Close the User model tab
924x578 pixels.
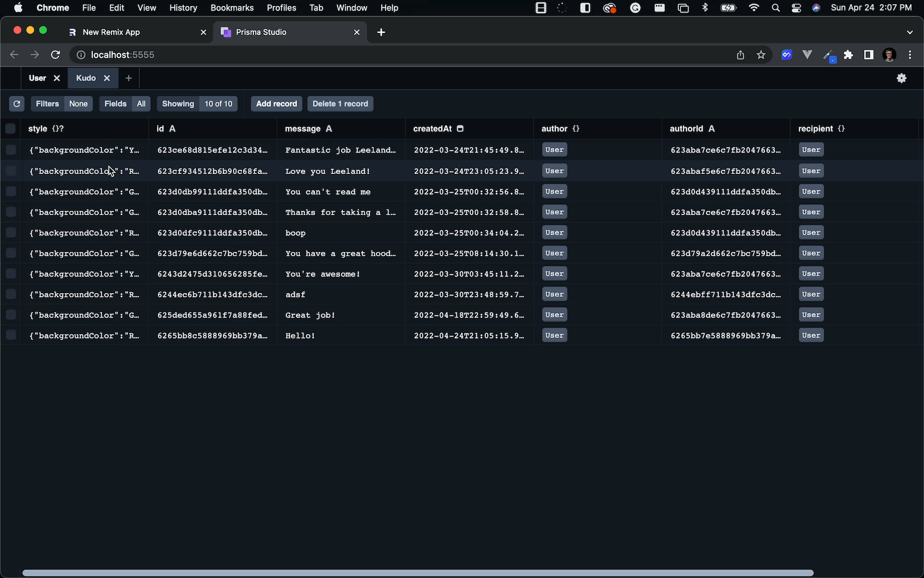[57, 78]
